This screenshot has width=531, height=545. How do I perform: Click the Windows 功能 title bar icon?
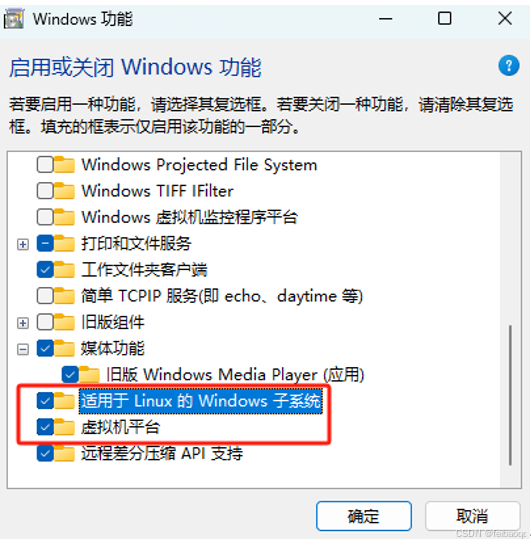coord(14,19)
